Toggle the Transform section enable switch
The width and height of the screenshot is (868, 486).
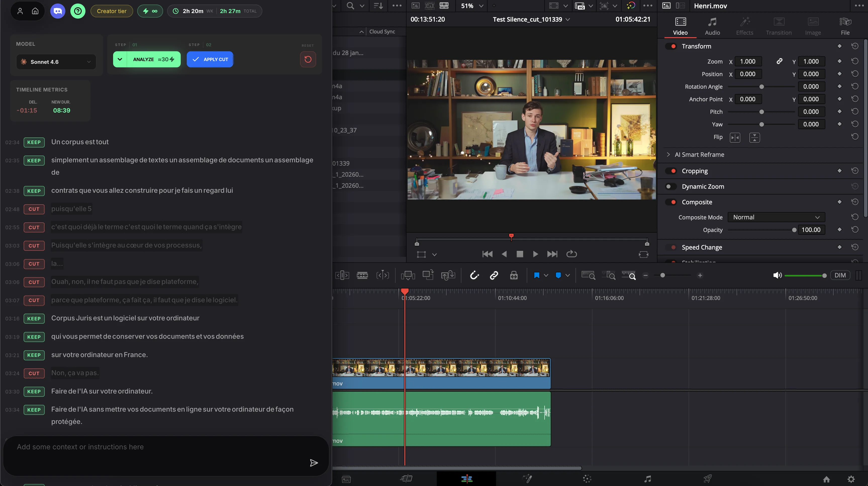tap(670, 46)
